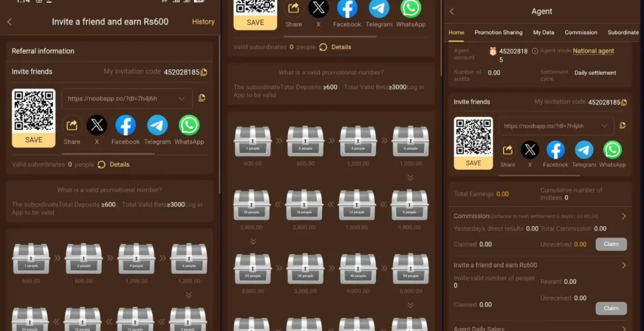Open the referral link dropdown on the Agent screen
Screen dimensions: 644x331
(604, 126)
